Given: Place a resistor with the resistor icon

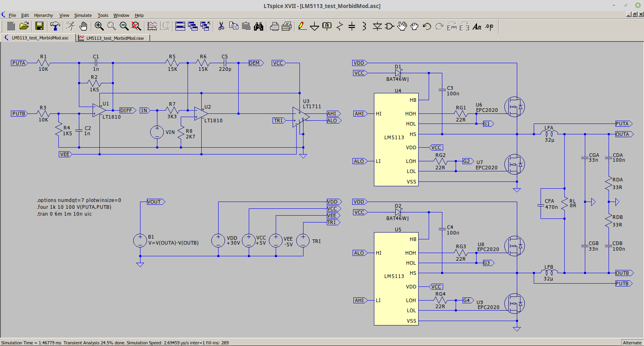Looking at the screenshot, I should [340, 26].
